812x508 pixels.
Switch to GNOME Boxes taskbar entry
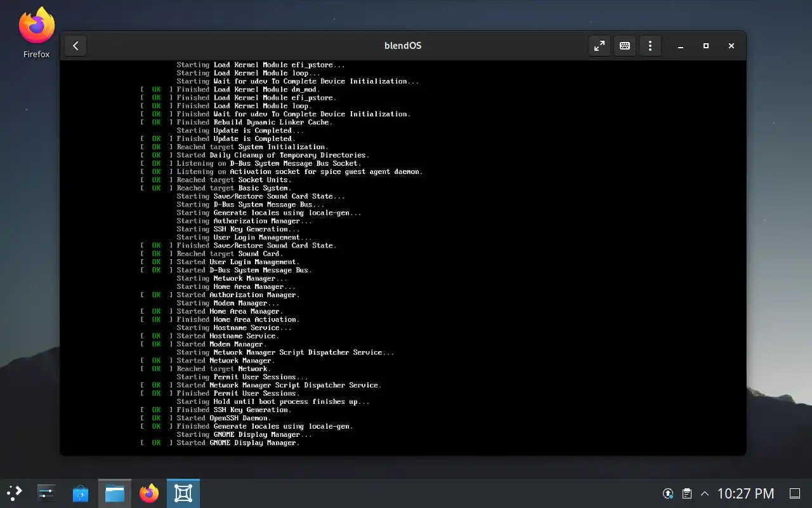[x=183, y=493]
